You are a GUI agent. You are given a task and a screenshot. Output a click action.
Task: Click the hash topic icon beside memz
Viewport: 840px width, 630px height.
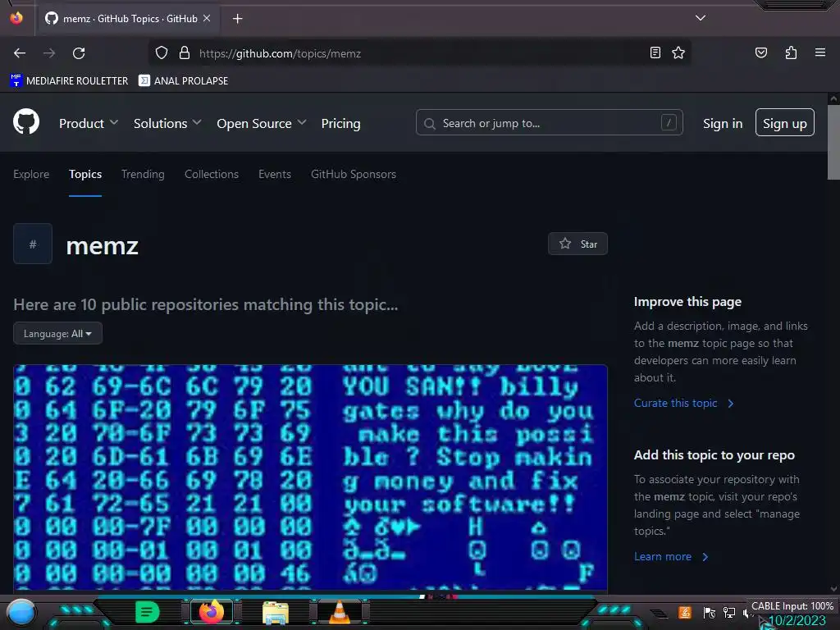click(33, 244)
